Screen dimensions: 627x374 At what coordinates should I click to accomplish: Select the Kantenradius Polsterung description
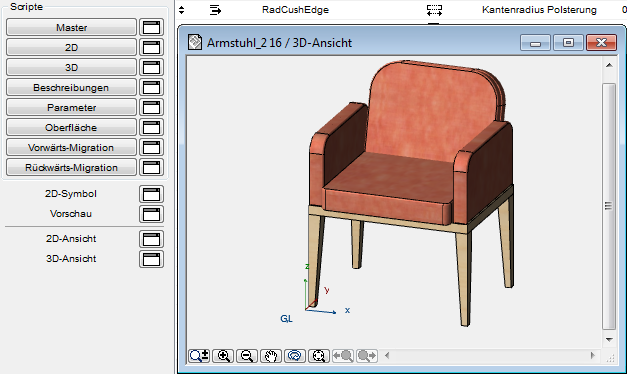pos(539,10)
